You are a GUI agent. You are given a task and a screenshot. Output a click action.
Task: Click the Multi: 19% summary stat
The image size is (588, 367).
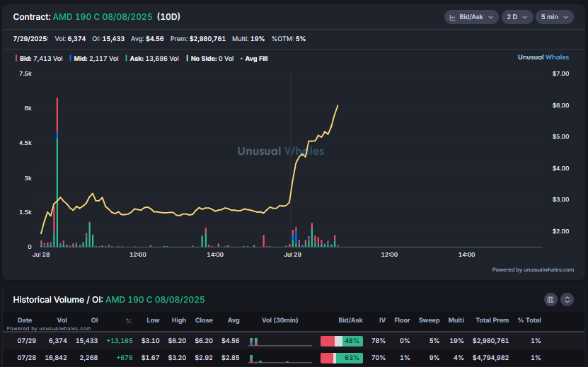pyautogui.click(x=248, y=39)
